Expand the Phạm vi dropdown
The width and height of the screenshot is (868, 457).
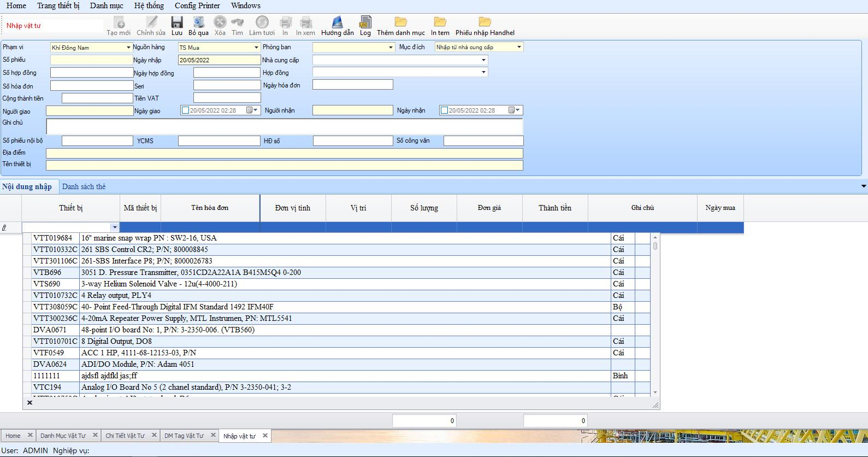128,48
